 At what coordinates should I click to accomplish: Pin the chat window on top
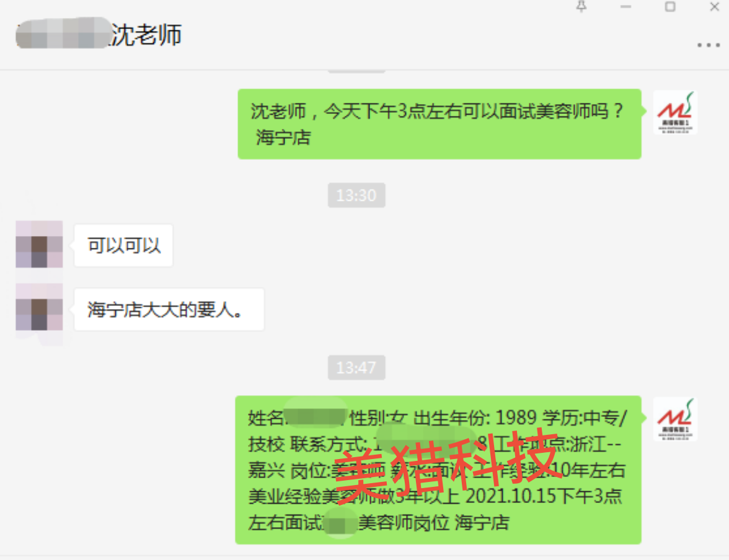tap(581, 7)
